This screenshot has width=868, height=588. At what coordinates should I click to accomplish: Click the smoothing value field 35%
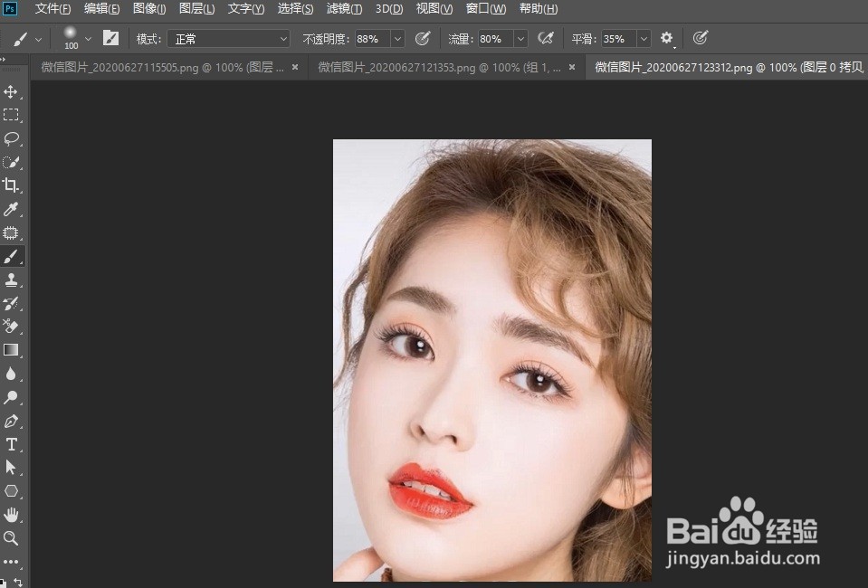click(619, 39)
